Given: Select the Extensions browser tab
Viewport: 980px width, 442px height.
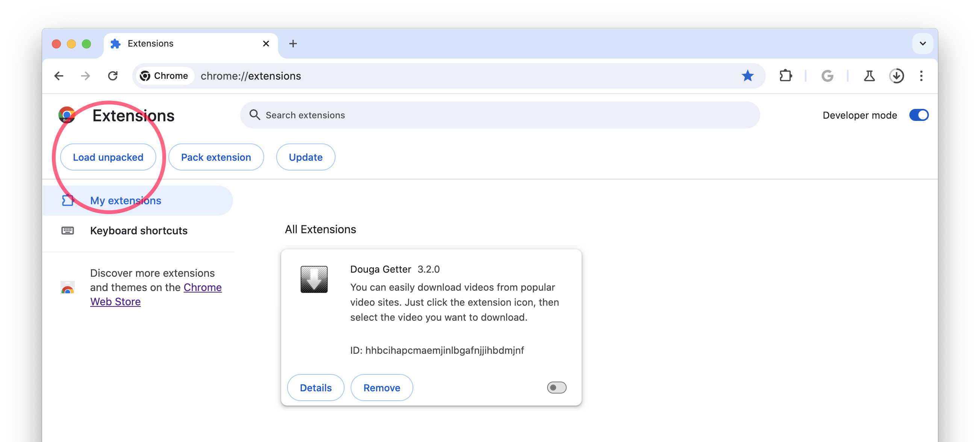Looking at the screenshot, I should pos(190,44).
